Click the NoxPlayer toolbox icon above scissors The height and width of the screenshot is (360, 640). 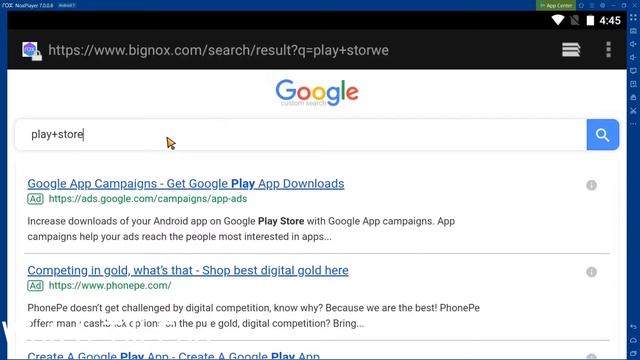click(x=633, y=98)
